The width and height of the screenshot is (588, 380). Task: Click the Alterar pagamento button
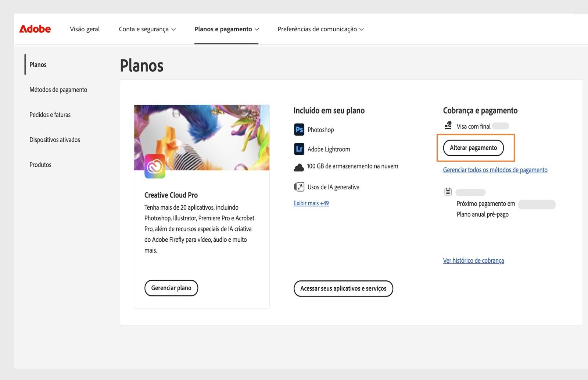[473, 148]
